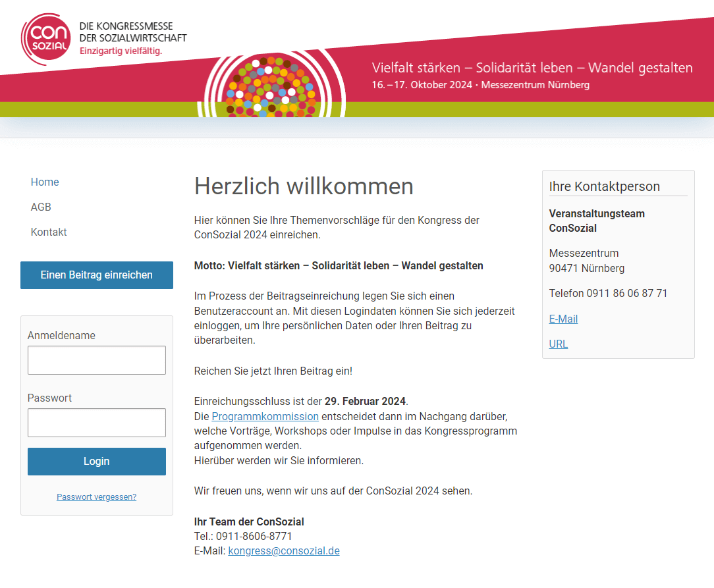Screen dimensions: 714x588
Task: Click the ConSozial logo
Action: coord(46,39)
